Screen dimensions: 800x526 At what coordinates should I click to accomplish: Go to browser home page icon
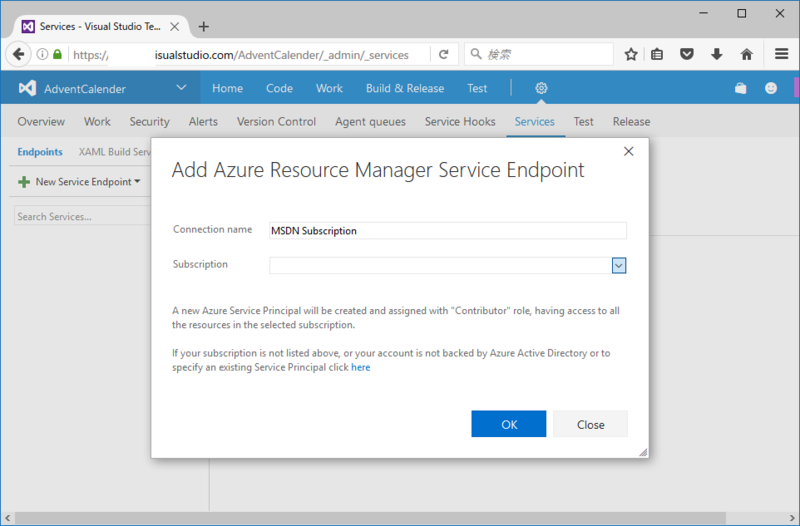(747, 54)
